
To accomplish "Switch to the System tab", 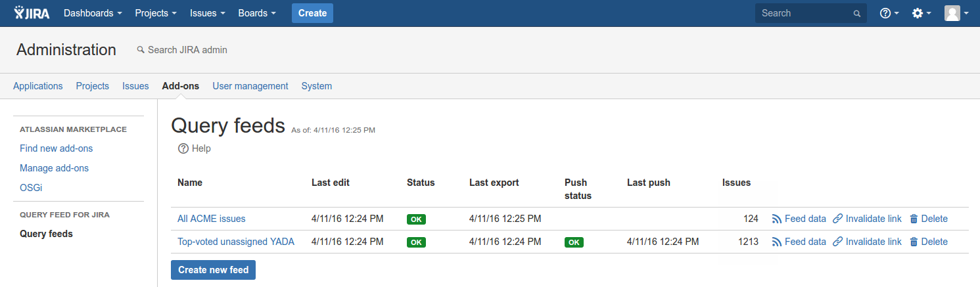I will [316, 86].
